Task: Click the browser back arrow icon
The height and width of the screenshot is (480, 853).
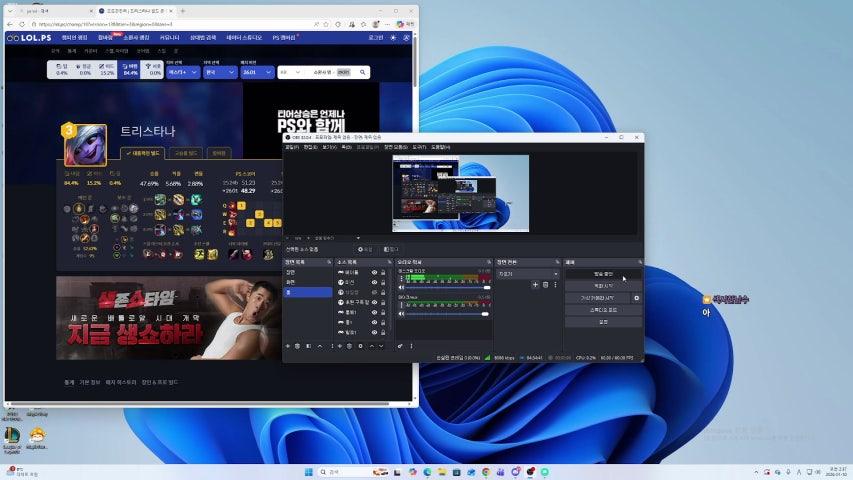Action: coord(10,24)
